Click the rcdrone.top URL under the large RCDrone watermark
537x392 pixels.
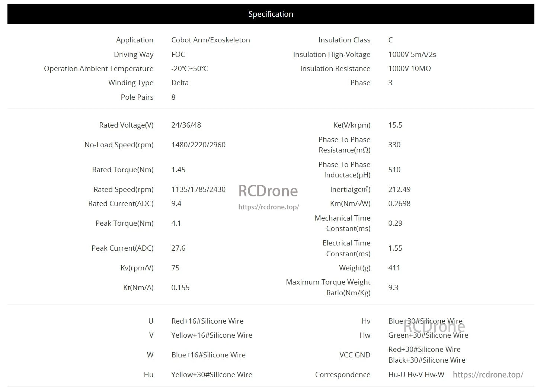(268, 207)
